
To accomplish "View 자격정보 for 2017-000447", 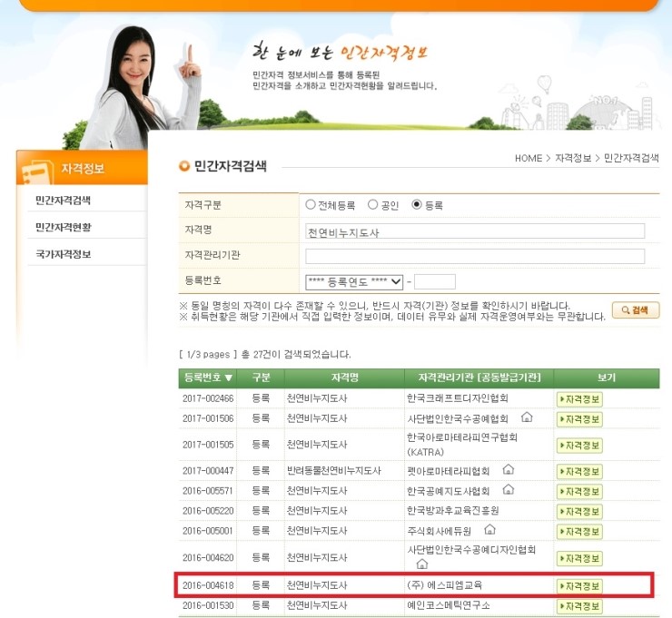I will (580, 472).
